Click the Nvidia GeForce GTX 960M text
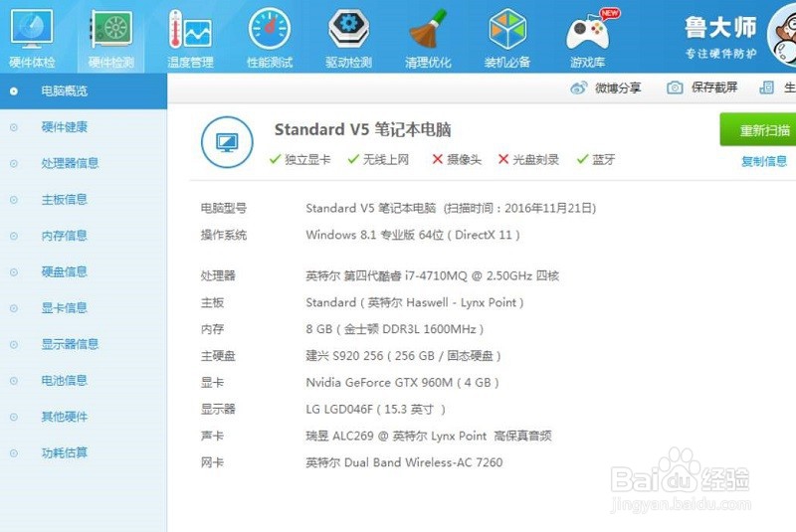Screen dimensions: 796x532 click(402, 383)
